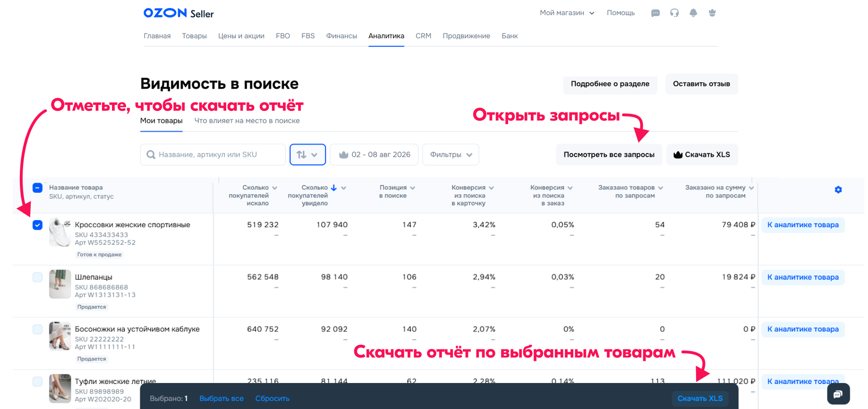
Task: Open the notifications bell icon
Action: tap(693, 13)
